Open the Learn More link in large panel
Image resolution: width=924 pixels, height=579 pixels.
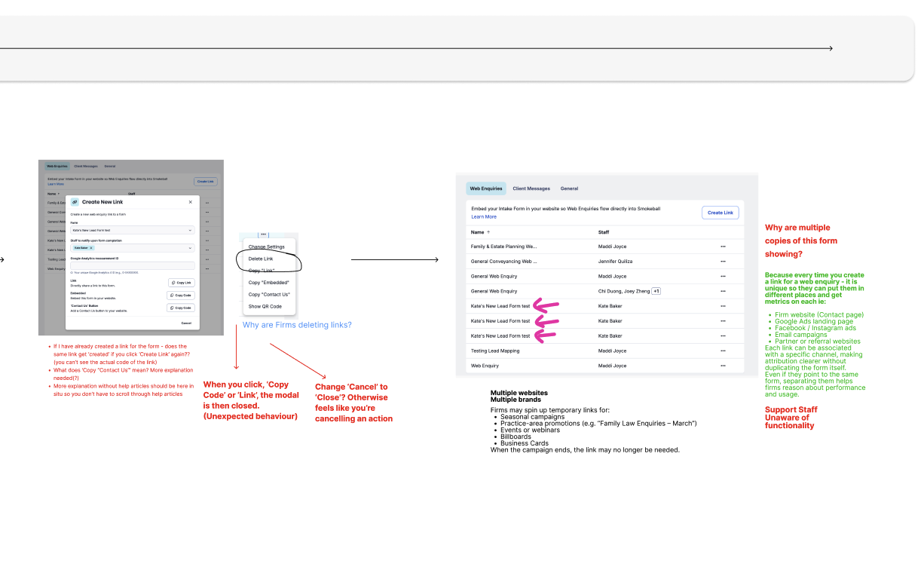point(484,217)
